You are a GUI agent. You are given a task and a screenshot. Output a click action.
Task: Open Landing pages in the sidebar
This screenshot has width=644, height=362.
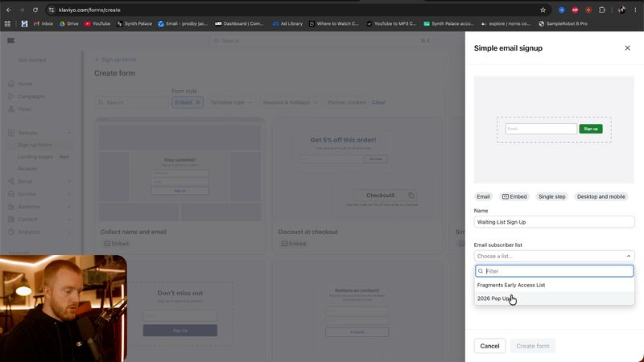point(35,157)
